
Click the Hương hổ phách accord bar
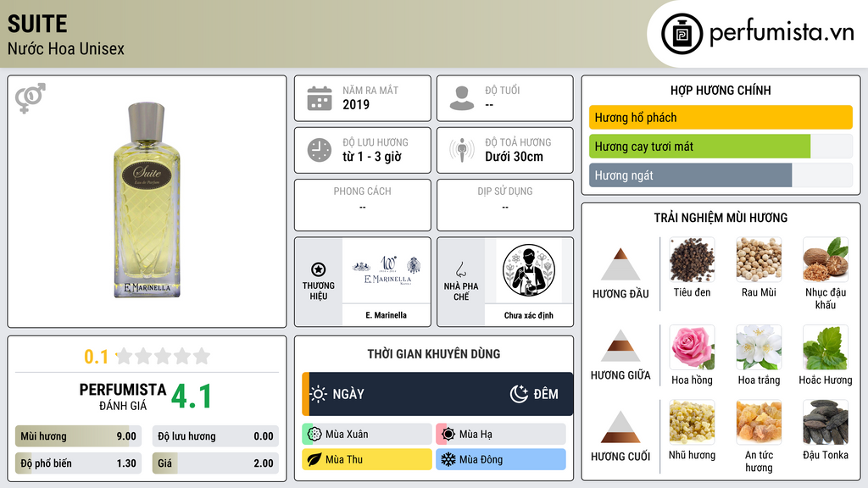click(x=721, y=117)
